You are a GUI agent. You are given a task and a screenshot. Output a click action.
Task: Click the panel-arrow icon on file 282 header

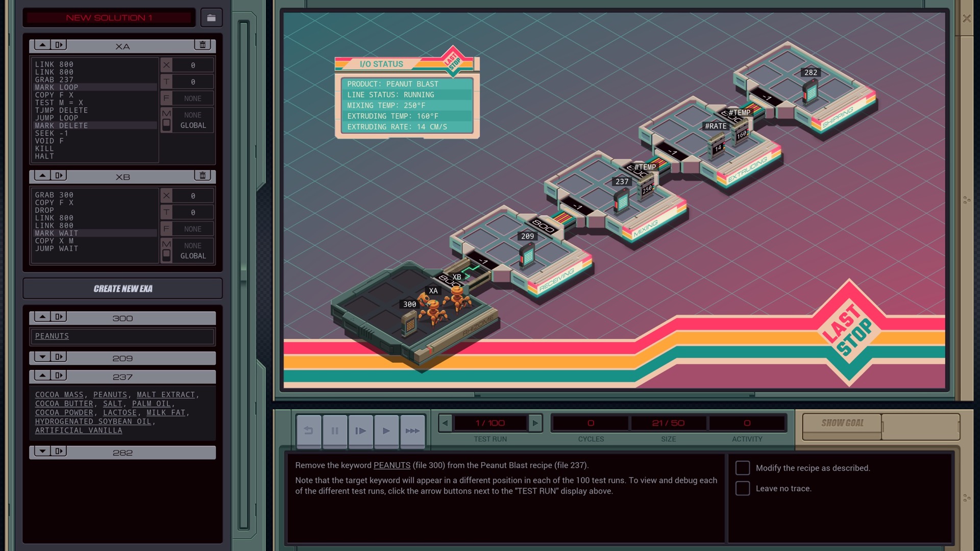[59, 451]
